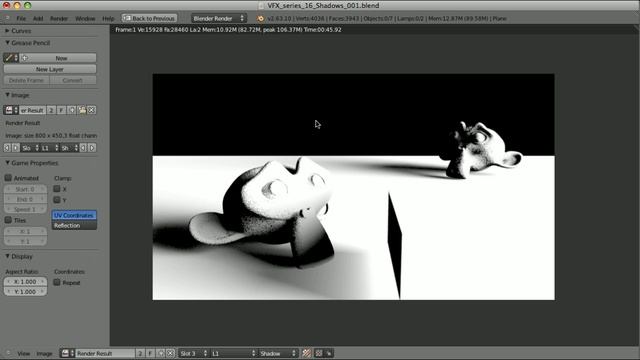Click screen layout icon in Back to Previous button
The image size is (640, 360).
click(127, 18)
